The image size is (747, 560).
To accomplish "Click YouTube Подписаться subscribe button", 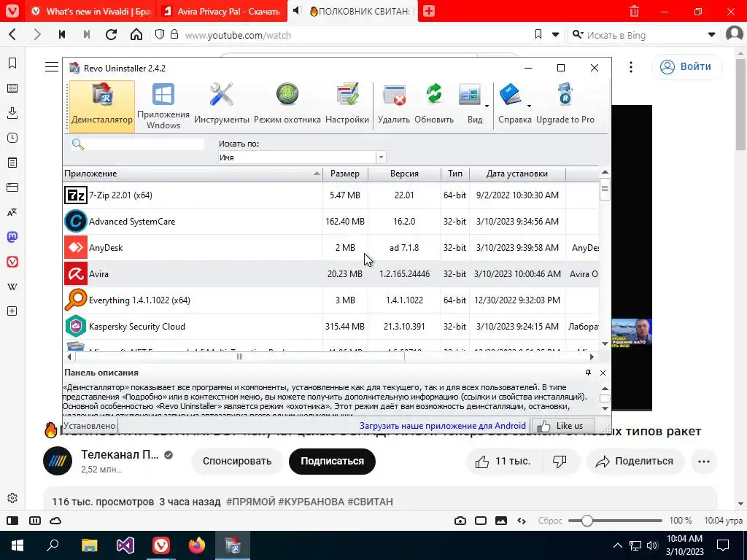I will coord(332,461).
